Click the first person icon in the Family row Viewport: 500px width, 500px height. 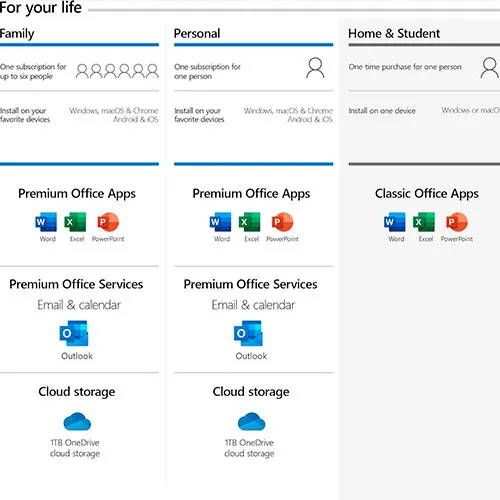coord(82,71)
